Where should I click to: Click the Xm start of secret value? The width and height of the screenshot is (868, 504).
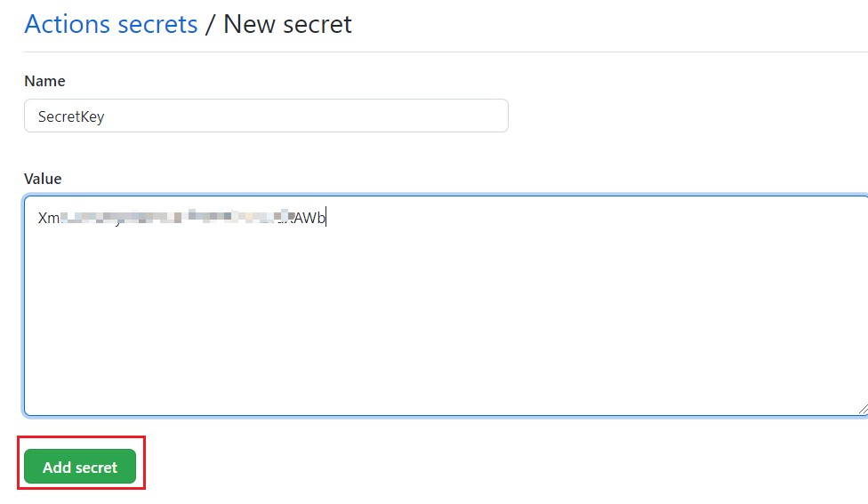[x=48, y=218]
